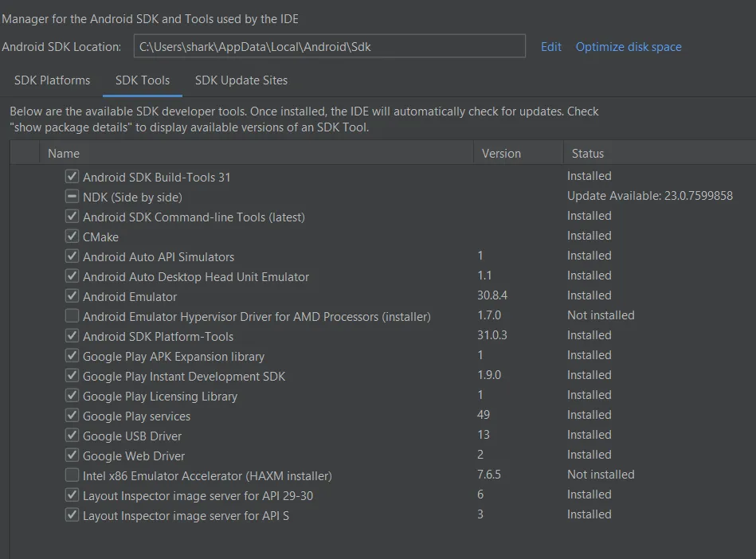
Task: Uncheck the CMake checkbox
Action: (72, 236)
